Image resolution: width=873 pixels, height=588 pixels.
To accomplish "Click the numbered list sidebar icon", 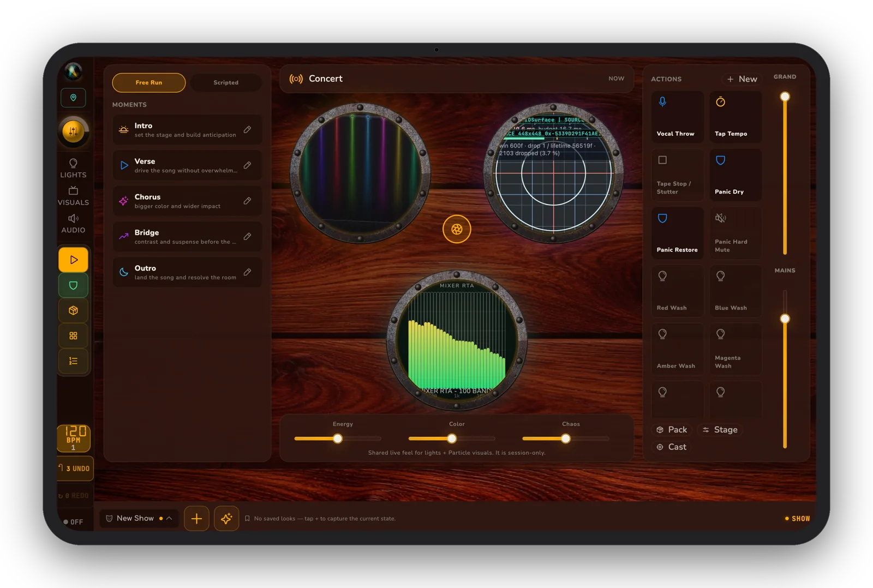I will tap(73, 361).
